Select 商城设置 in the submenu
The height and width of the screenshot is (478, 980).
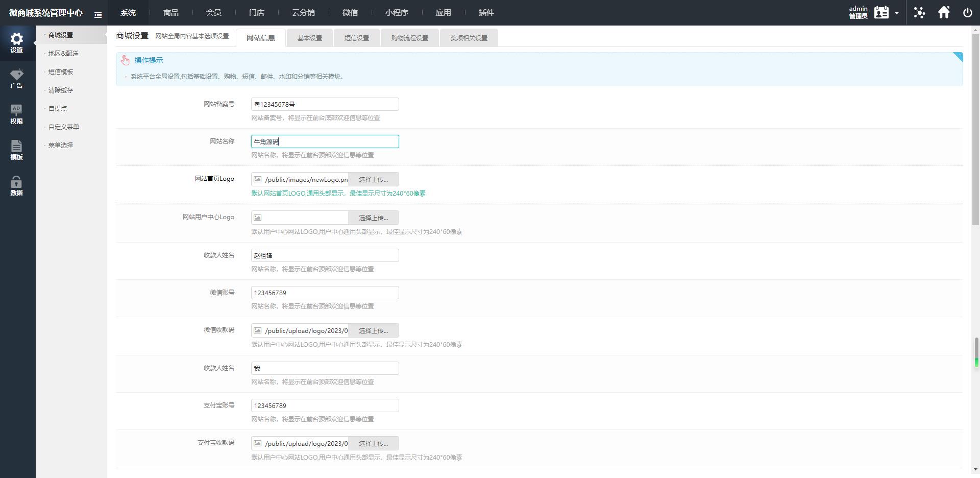click(x=61, y=35)
